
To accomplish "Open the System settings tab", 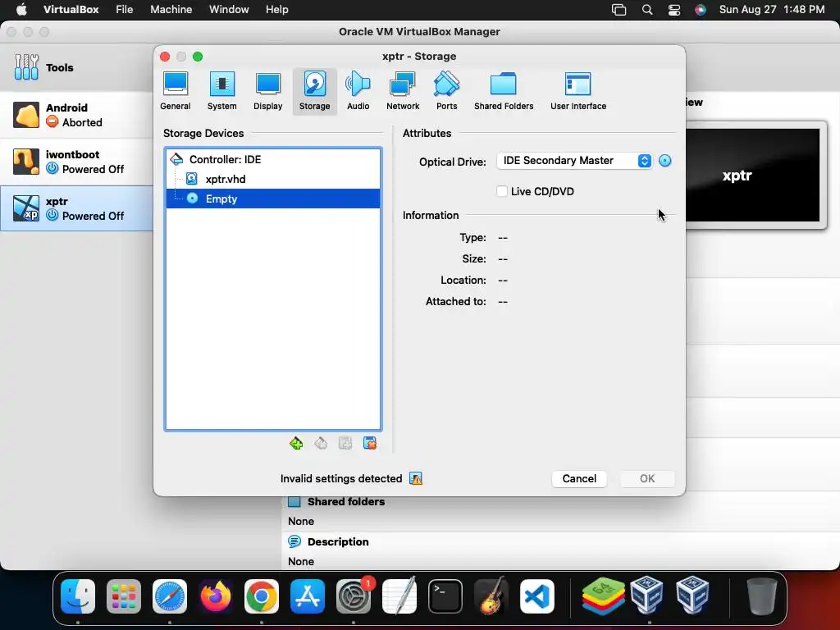I will tap(221, 91).
